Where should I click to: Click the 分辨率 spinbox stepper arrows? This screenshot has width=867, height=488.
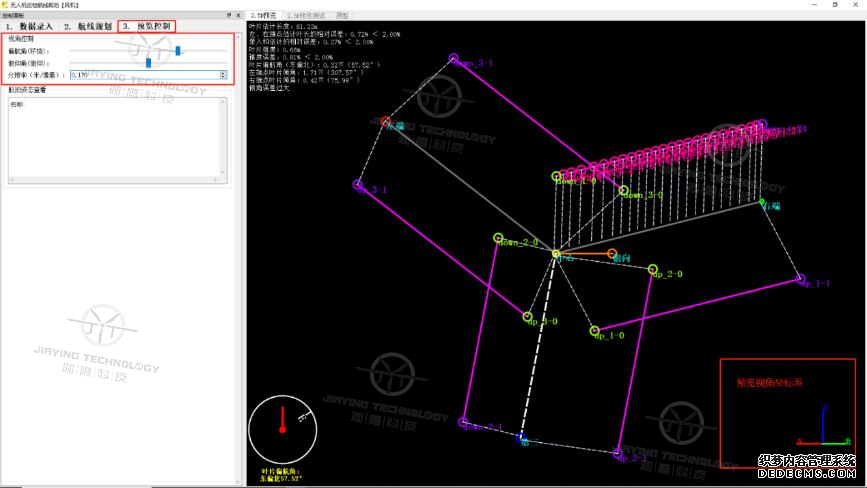222,74
